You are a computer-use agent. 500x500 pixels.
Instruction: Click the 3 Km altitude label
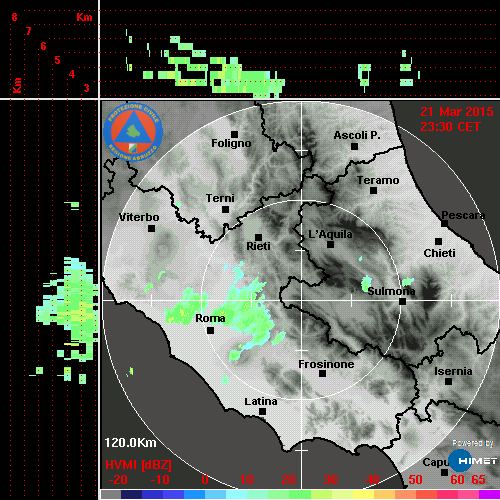[x=86, y=88]
